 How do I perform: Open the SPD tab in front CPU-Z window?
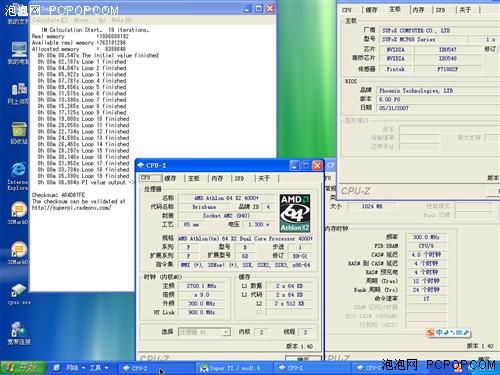(x=239, y=178)
